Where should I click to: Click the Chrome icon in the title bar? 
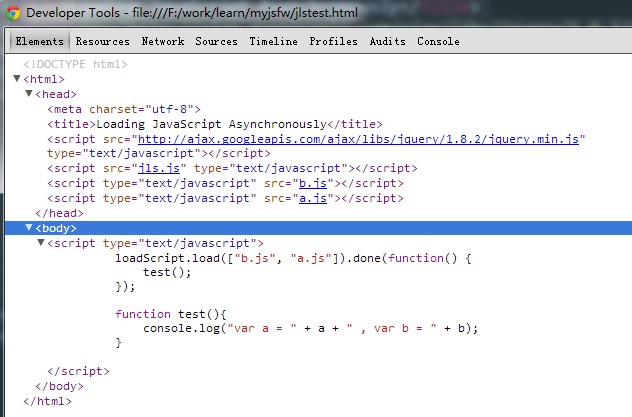tap(13, 13)
